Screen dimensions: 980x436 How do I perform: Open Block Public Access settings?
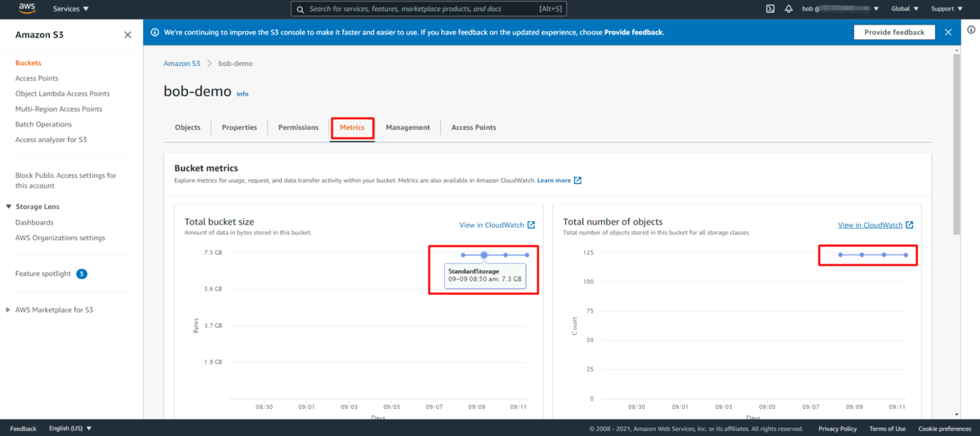(66, 180)
